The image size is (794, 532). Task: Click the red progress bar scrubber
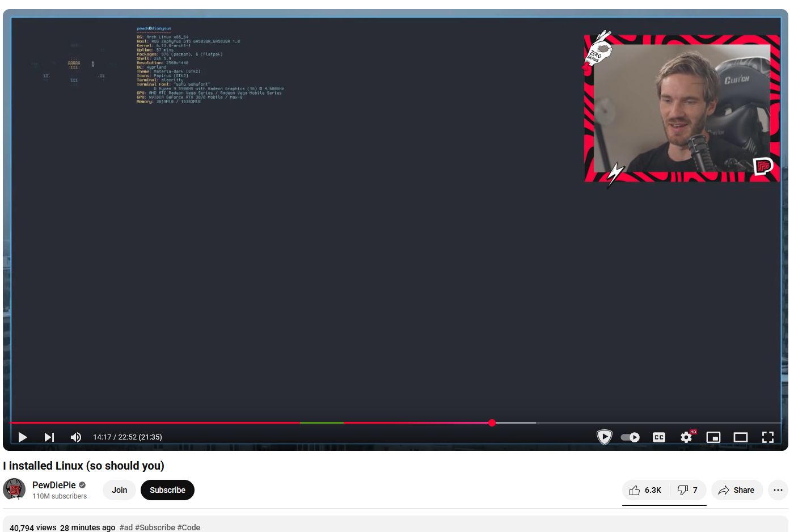(x=492, y=423)
